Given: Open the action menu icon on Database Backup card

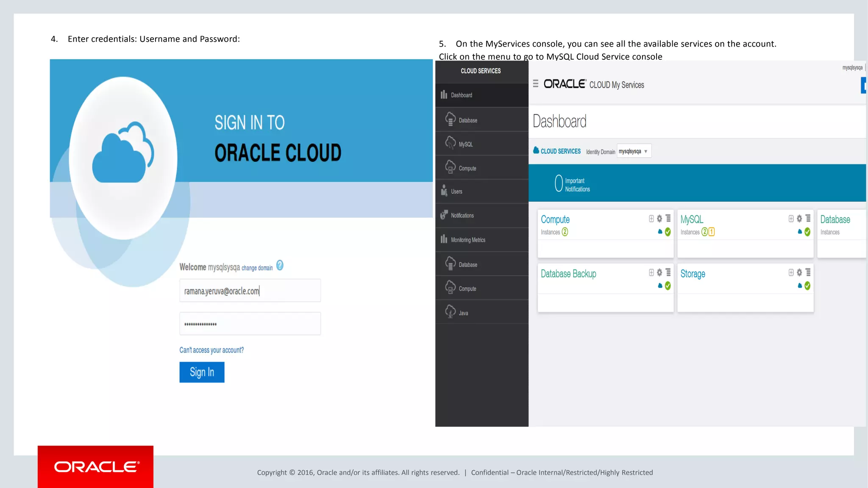Looking at the screenshot, I should [668, 272].
